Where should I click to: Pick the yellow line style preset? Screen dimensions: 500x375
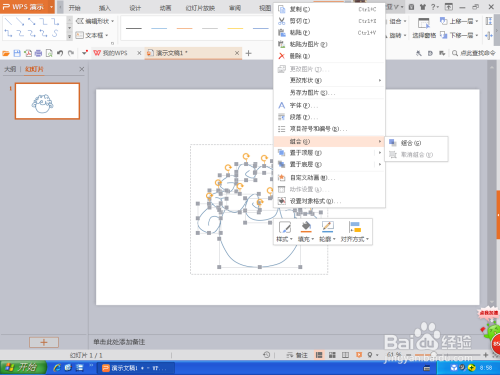(x=235, y=29)
